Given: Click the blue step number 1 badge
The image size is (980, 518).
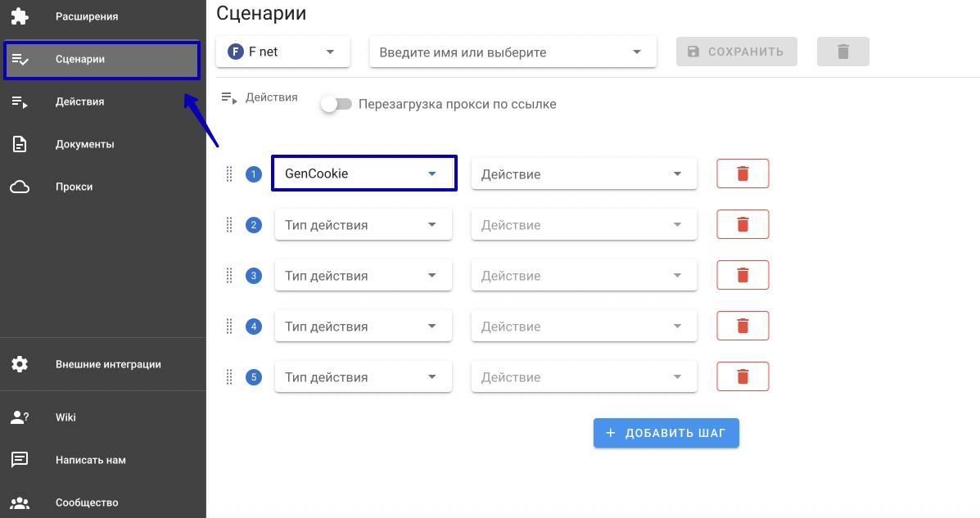Looking at the screenshot, I should click(254, 173).
